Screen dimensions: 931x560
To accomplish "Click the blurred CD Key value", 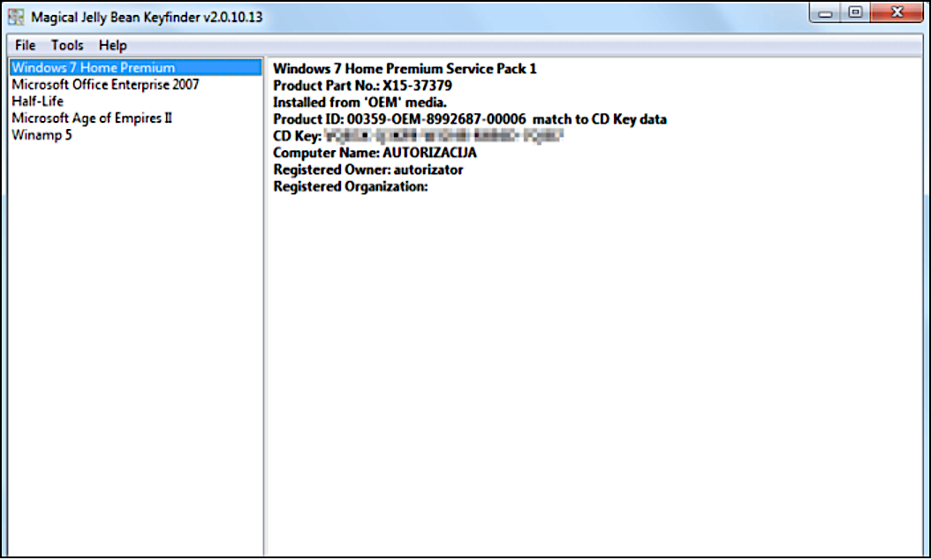I will point(443,136).
